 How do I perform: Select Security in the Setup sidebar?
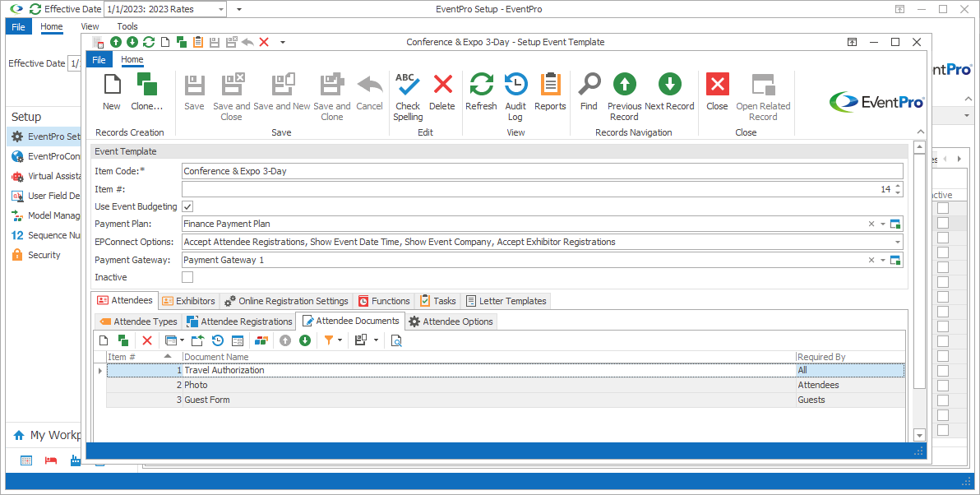click(x=44, y=255)
